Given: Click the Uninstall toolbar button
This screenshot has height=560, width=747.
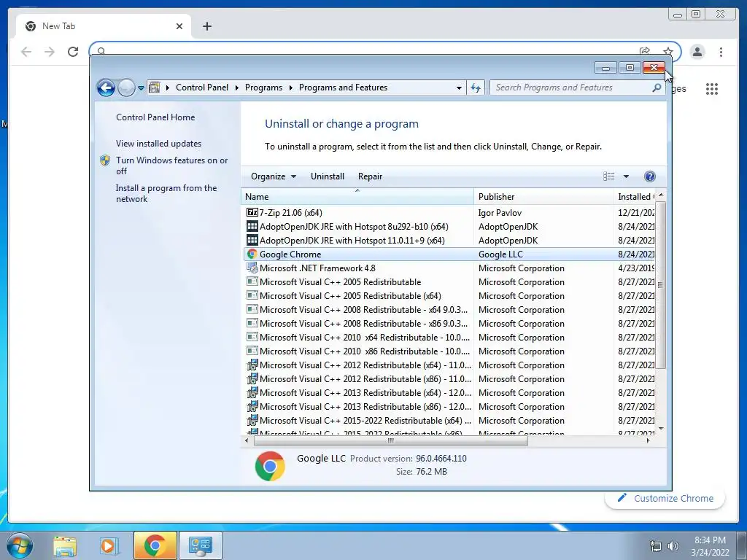Looking at the screenshot, I should [328, 176].
